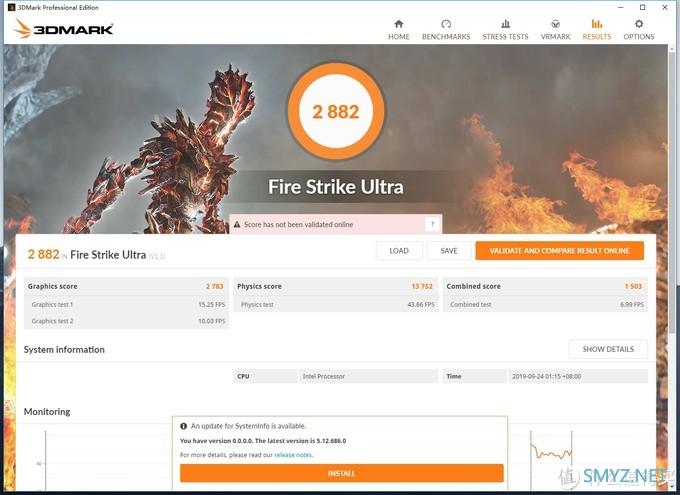Click the 2 882 Fire Strike Ultra result heading
The image size is (680, 495).
(x=96, y=255)
